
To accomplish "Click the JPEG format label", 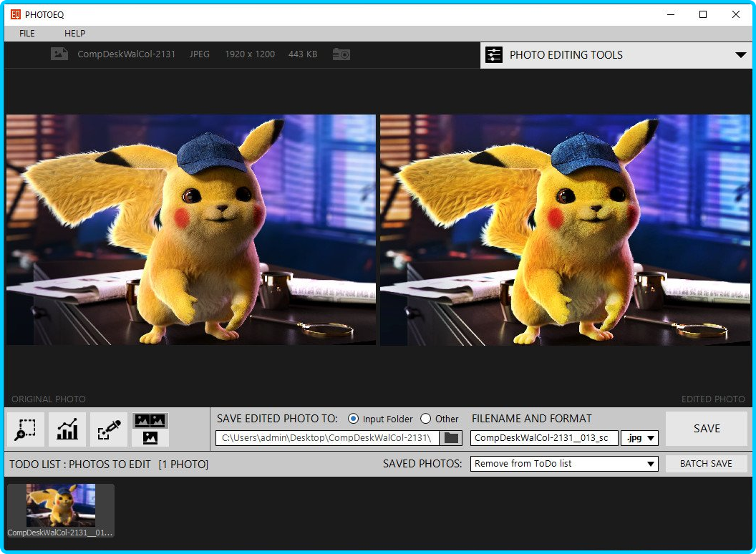I will pyautogui.click(x=200, y=54).
